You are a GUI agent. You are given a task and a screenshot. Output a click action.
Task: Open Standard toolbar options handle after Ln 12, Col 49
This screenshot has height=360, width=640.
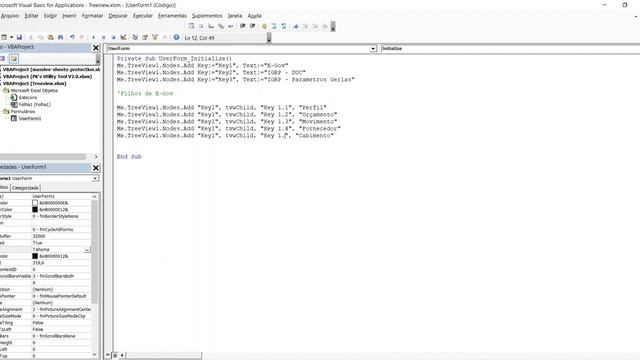(269, 38)
